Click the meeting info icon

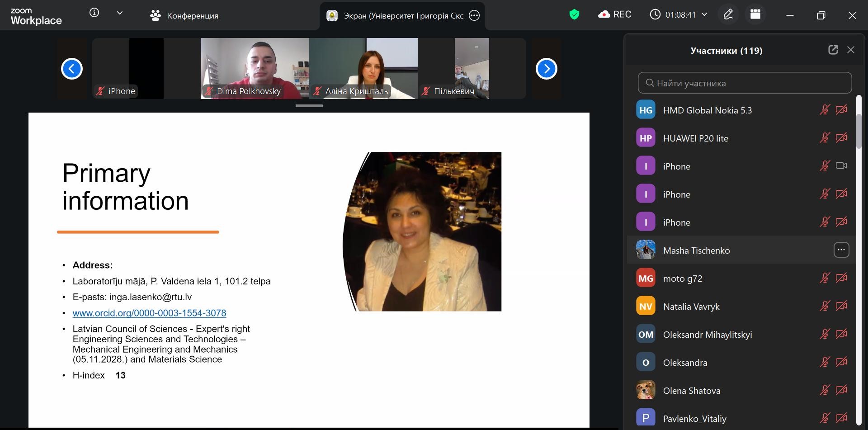[x=94, y=13]
